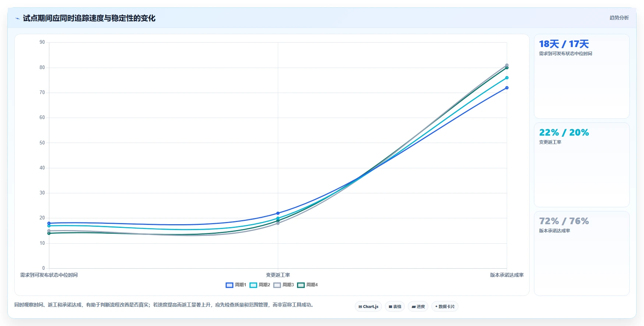
Task: Click 周期1 data point at 变更返工率
Action: point(278,213)
